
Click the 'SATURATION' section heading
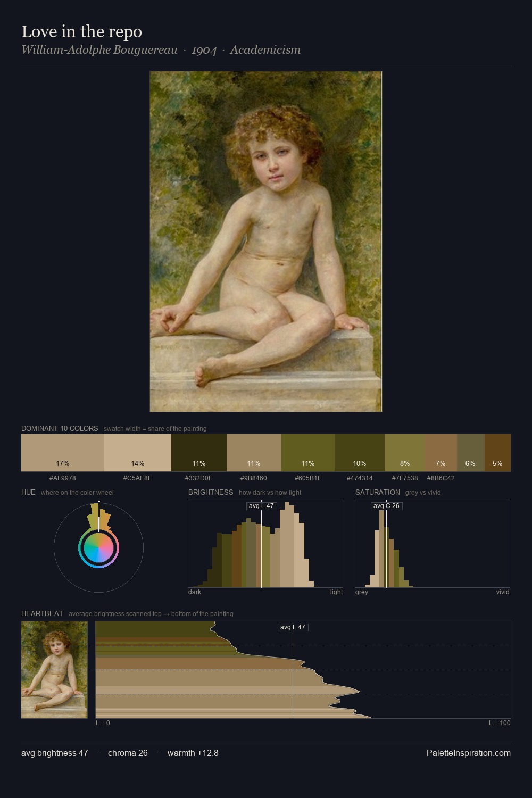point(378,492)
